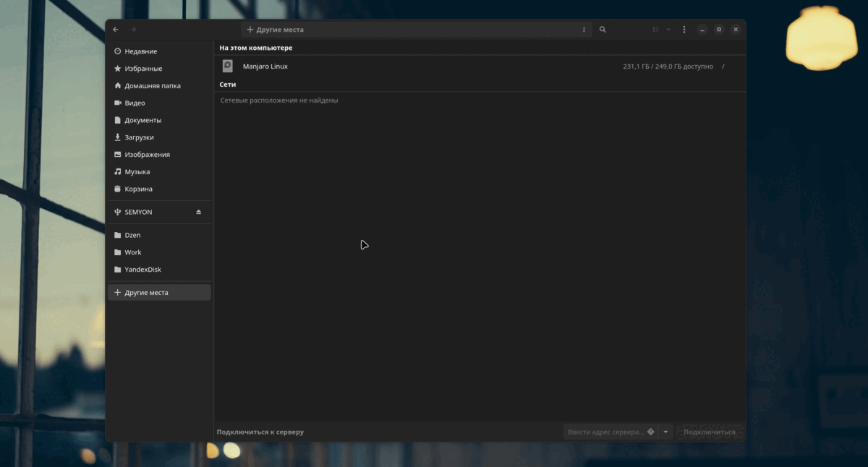Click the 231,1 ГБ / 249,0 ГБ доступно text
This screenshot has width=868, height=467.
click(668, 66)
